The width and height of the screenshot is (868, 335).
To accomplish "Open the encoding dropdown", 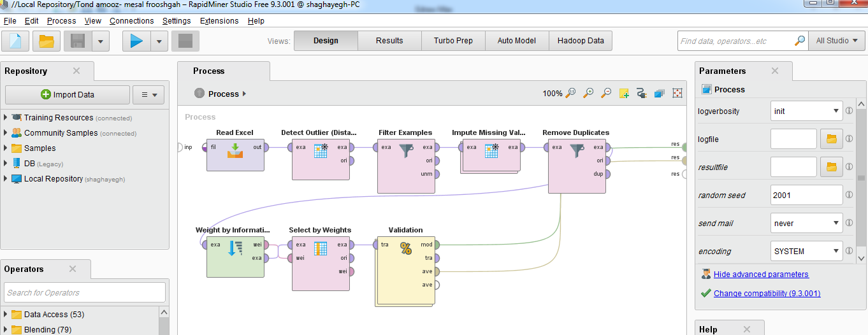I will tap(806, 251).
